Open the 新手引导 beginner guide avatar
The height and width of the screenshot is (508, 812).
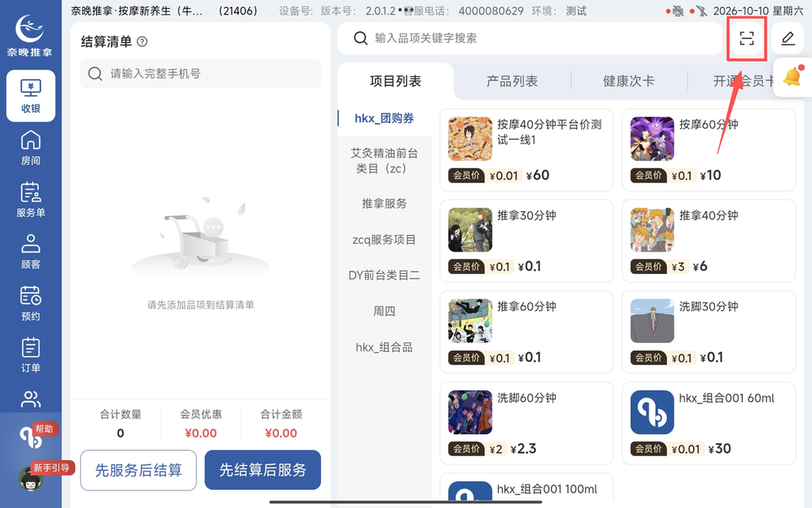pyautogui.click(x=31, y=477)
